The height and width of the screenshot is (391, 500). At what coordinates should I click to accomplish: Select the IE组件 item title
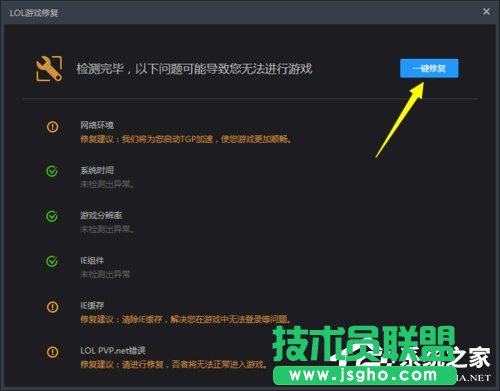pyautogui.click(x=92, y=260)
